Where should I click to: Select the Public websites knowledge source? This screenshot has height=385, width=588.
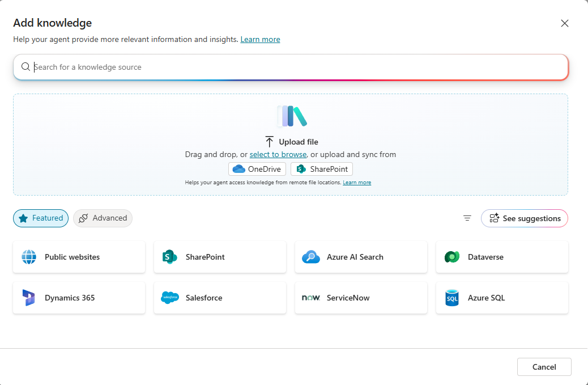tap(79, 256)
